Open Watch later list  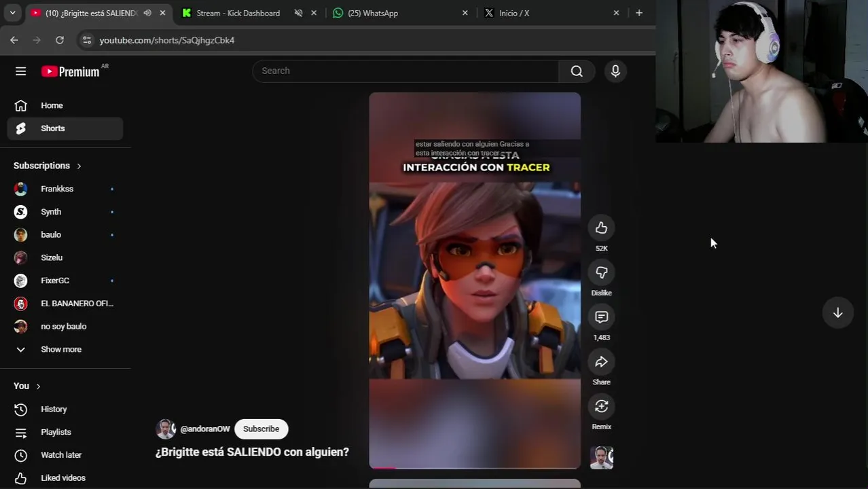coord(65,455)
